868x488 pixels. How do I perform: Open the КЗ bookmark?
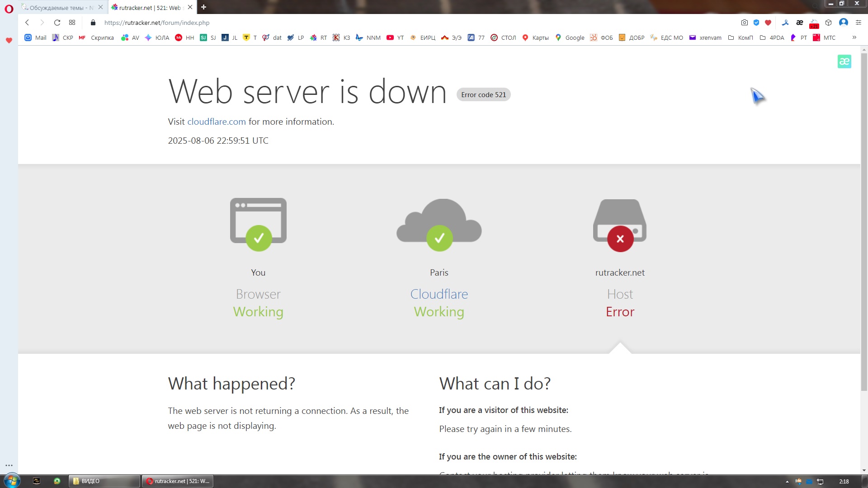click(342, 38)
